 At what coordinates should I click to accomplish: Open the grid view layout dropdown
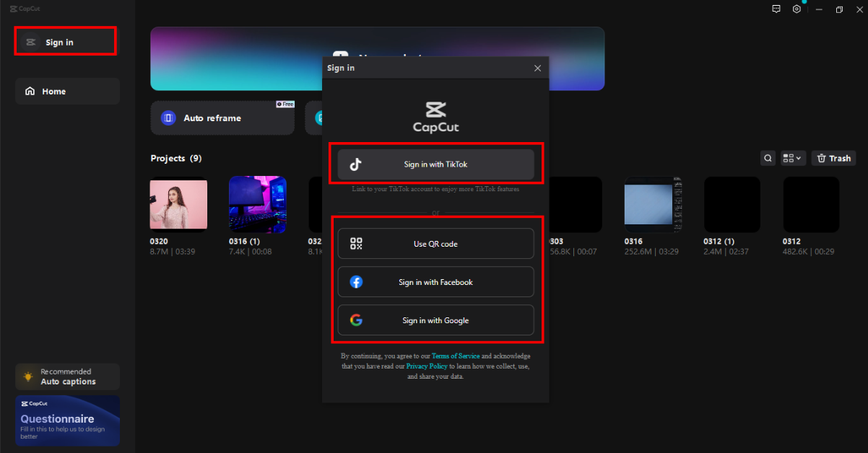[x=793, y=158]
